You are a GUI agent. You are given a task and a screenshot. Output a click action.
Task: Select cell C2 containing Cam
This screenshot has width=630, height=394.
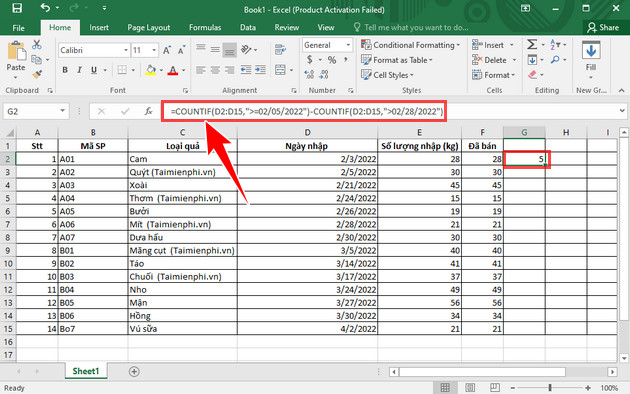[182, 159]
